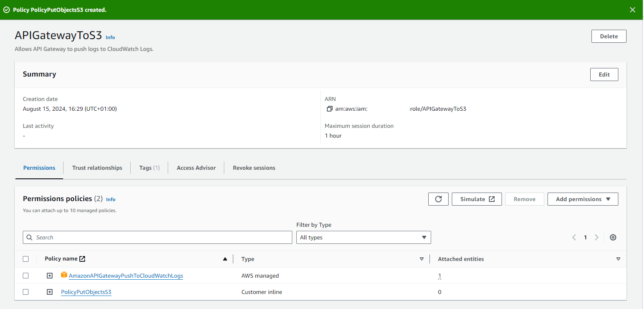Open the Filter by Type dropdown
This screenshot has height=309, width=644.
tap(364, 237)
